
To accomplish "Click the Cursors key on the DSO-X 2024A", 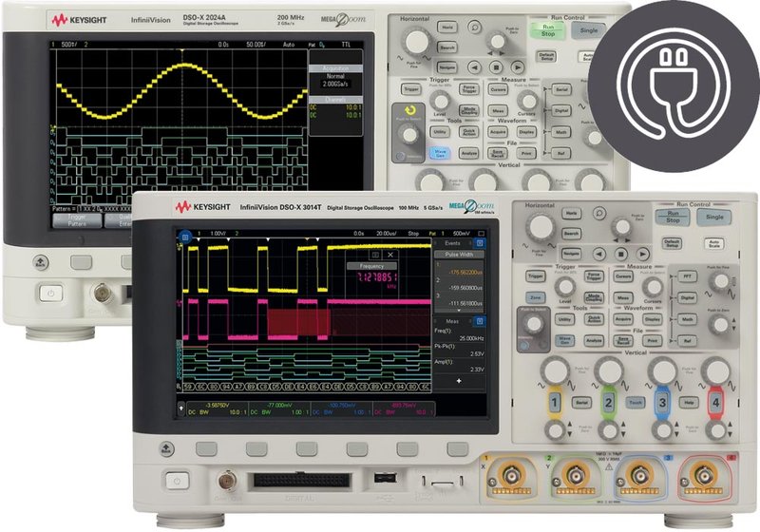I will pyautogui.click(x=498, y=89).
